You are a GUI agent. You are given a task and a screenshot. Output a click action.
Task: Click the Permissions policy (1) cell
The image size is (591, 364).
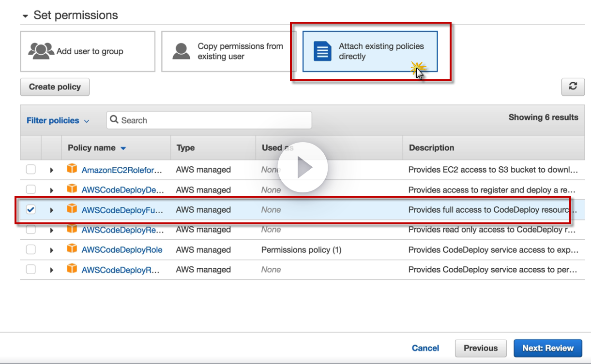click(301, 250)
